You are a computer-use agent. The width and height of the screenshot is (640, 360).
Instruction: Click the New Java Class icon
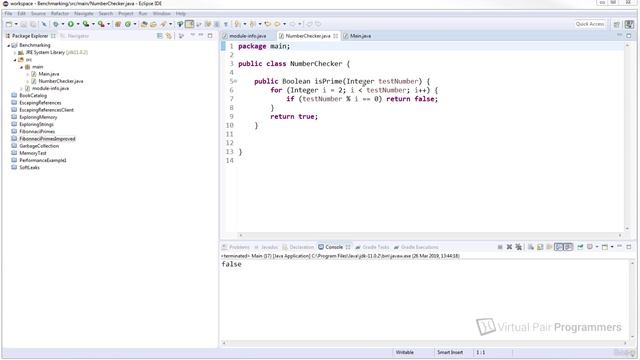tap(128, 24)
